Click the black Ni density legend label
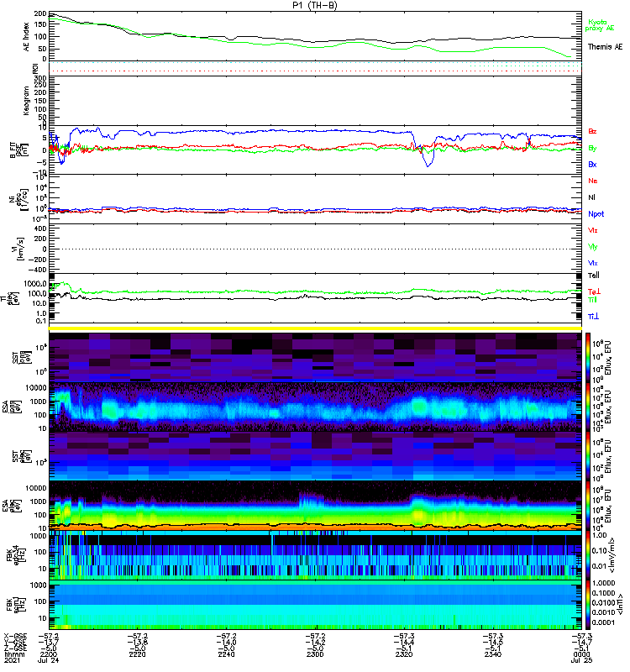 pos(591,197)
